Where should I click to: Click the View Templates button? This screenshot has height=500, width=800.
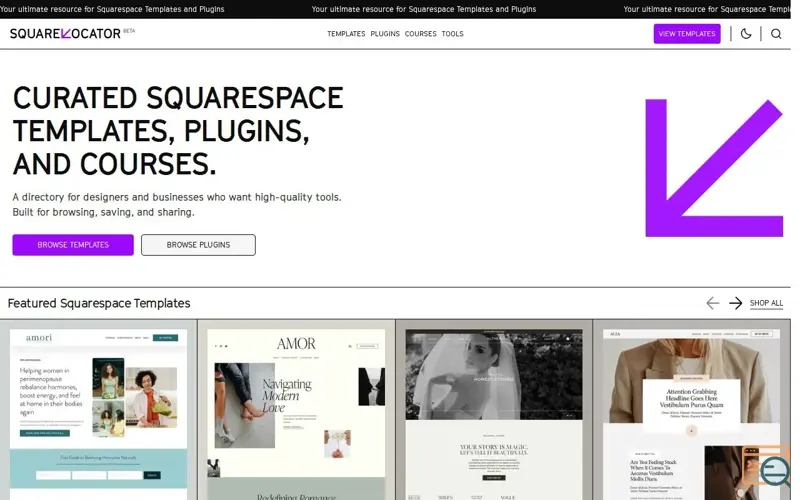[x=687, y=34]
